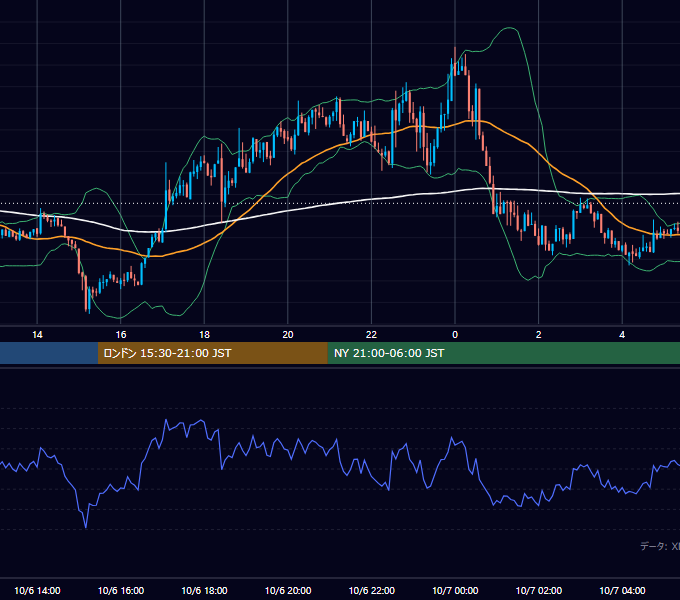680x600 pixels.
Task: Click the blue session band before London
Action: (49, 353)
